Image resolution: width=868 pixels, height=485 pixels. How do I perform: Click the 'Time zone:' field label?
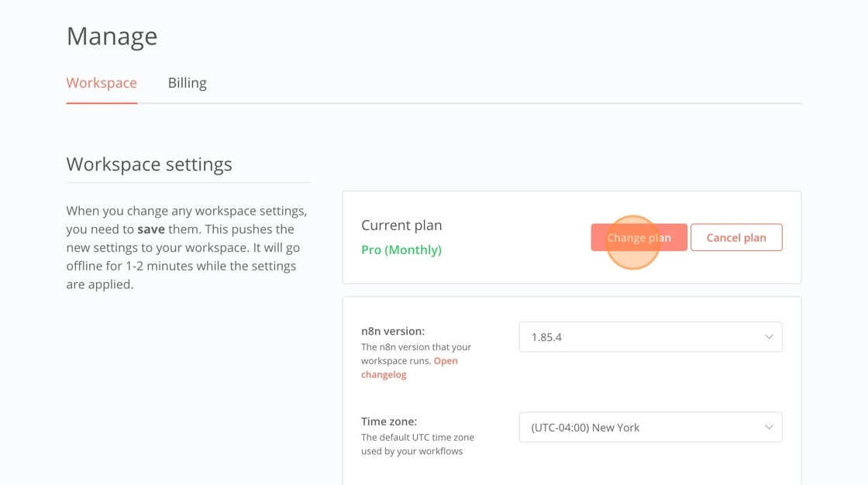(x=389, y=421)
